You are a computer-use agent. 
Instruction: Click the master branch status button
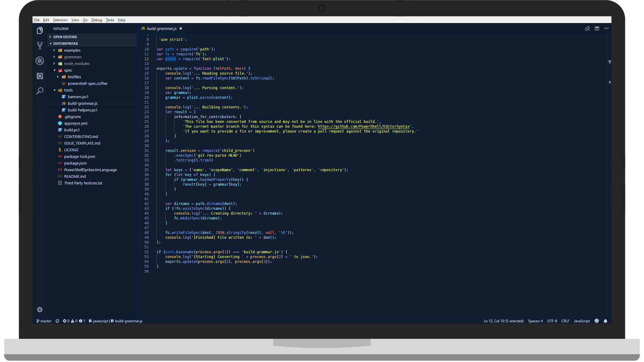(x=44, y=321)
